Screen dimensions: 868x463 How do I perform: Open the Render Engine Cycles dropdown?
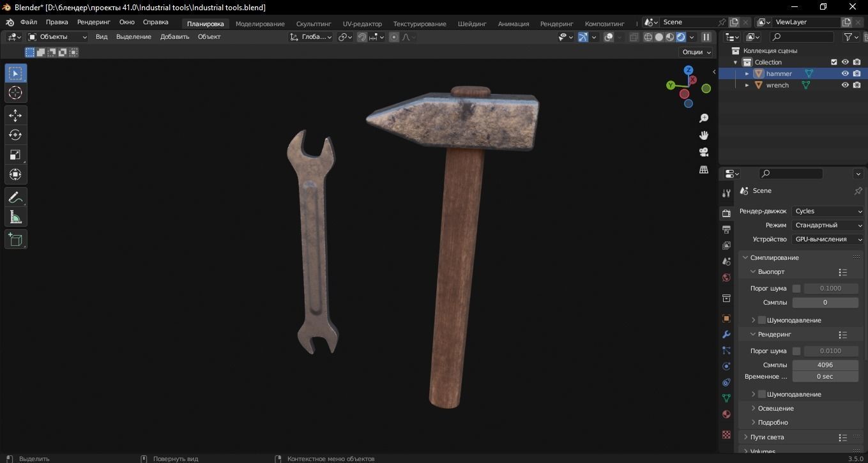[828, 211]
